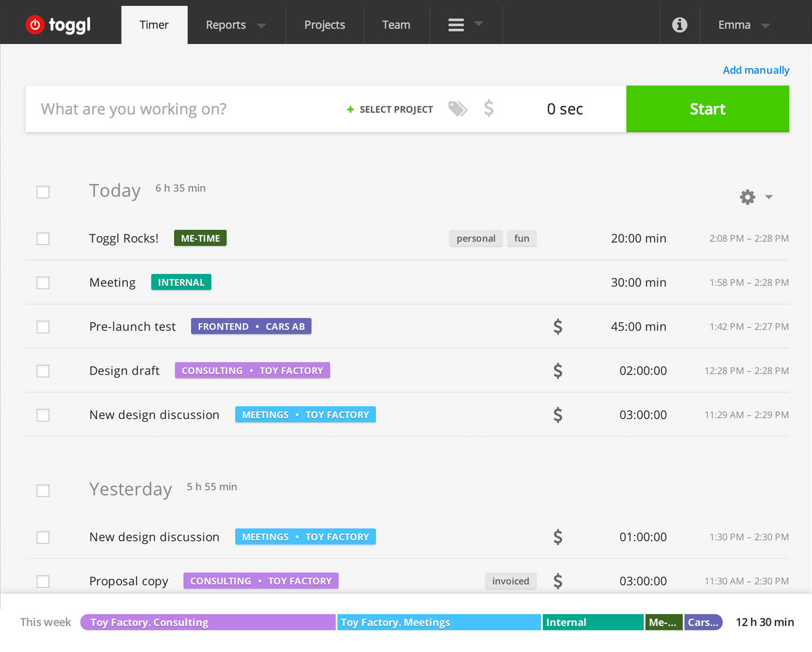Select the checkbox for Toggl Rocks entry
Screen dimensions: 812x652
coord(43,238)
